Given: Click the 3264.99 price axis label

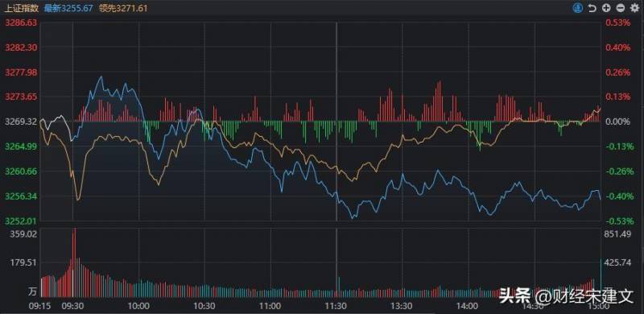Looking at the screenshot, I should tap(21, 147).
